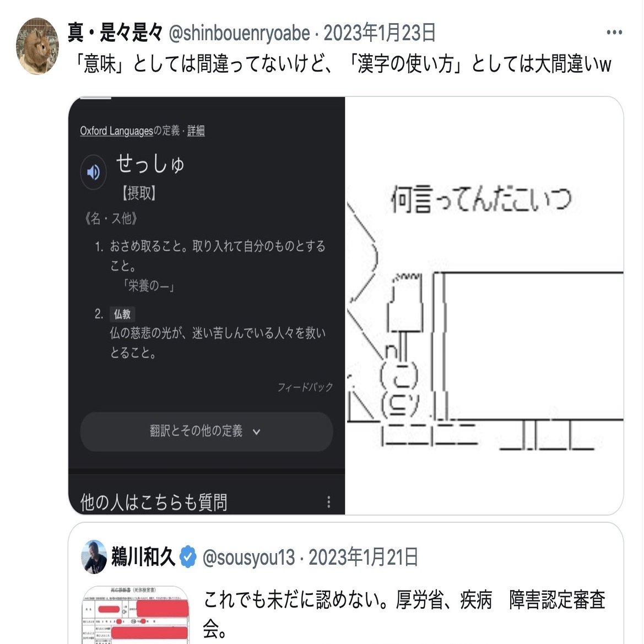Click the フィードバック feedback link

coord(305,387)
